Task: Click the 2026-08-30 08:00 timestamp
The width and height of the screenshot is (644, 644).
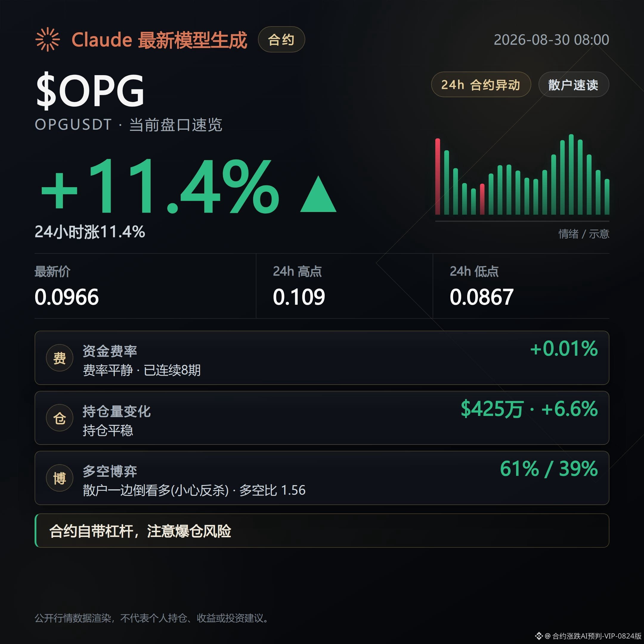Action: (551, 40)
